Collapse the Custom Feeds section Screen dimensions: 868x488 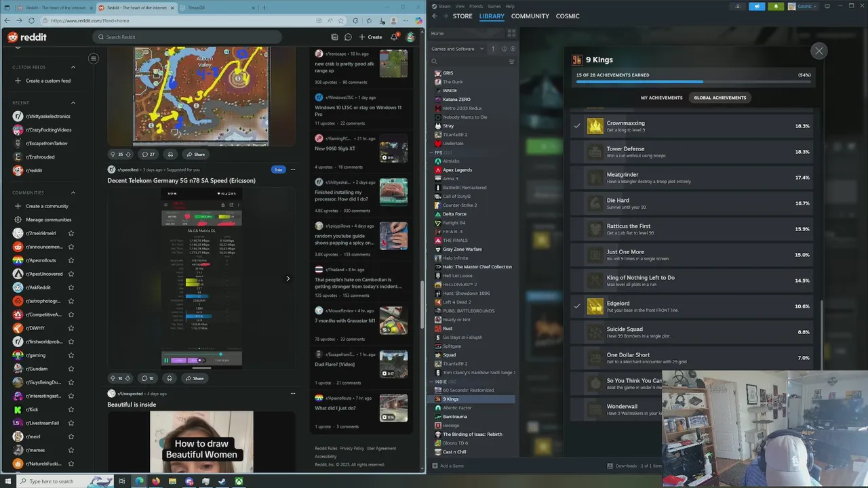[x=73, y=67]
